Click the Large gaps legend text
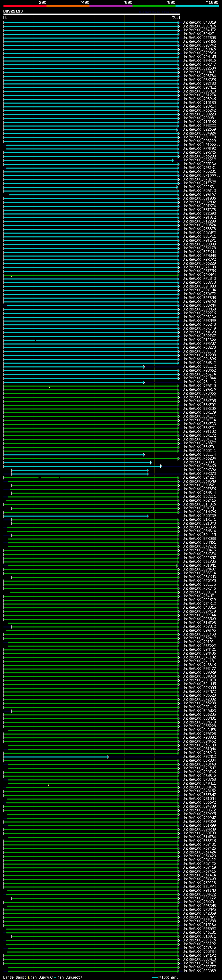 (x=43, y=977)
